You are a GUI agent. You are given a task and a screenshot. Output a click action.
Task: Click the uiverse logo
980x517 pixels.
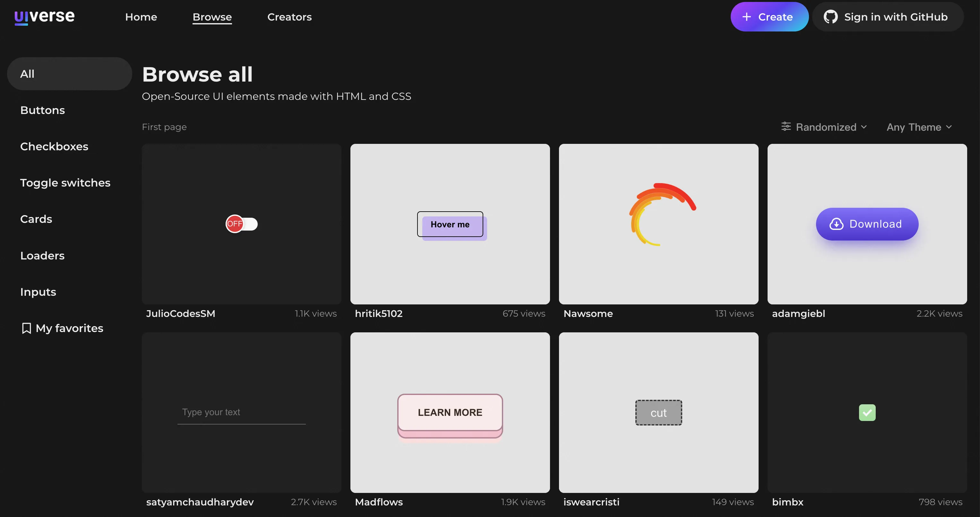45,17
